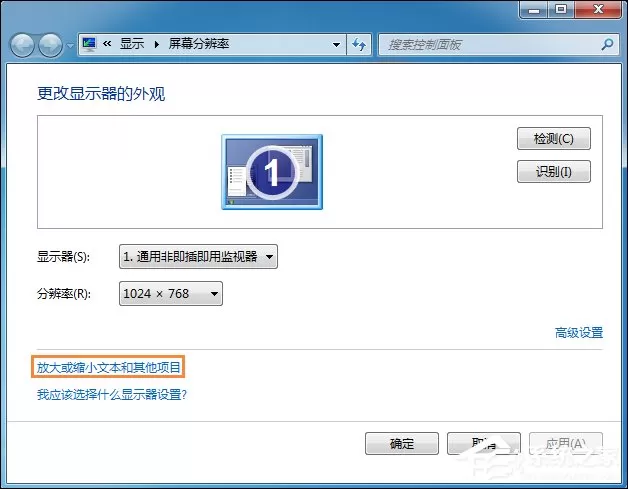Viewport: 628px width, 489px height.
Task: Go back with the Back arrow button
Action: (x=22, y=45)
